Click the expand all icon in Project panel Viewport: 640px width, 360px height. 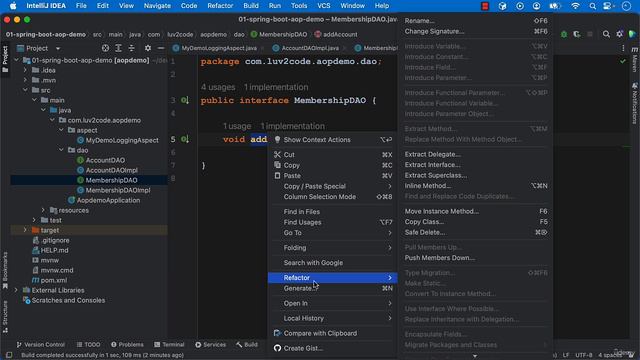click(118, 48)
